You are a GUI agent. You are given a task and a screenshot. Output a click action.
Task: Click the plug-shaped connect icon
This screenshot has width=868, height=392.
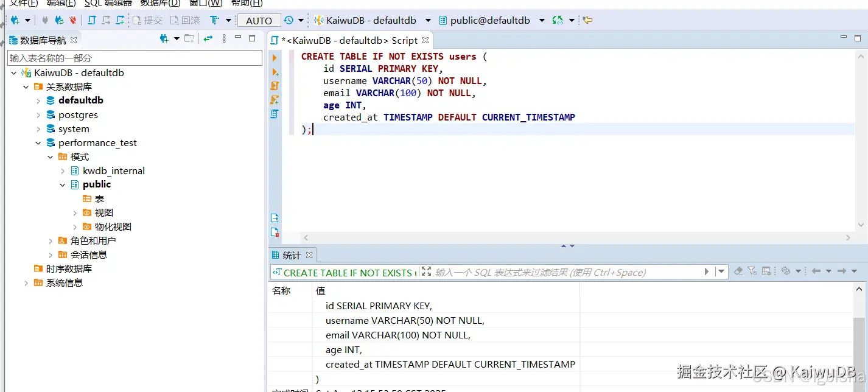pos(45,20)
